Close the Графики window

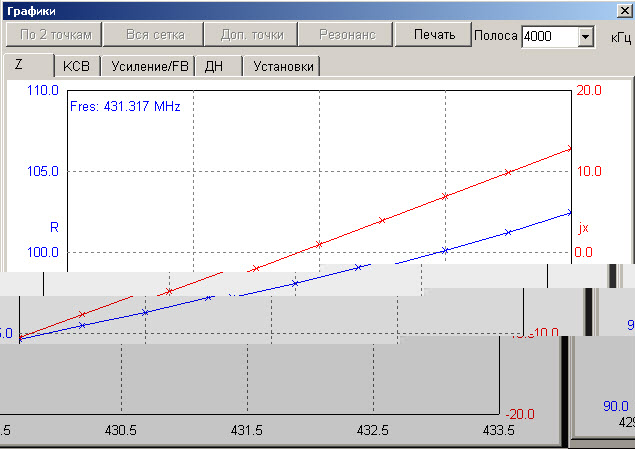tap(624, 9)
